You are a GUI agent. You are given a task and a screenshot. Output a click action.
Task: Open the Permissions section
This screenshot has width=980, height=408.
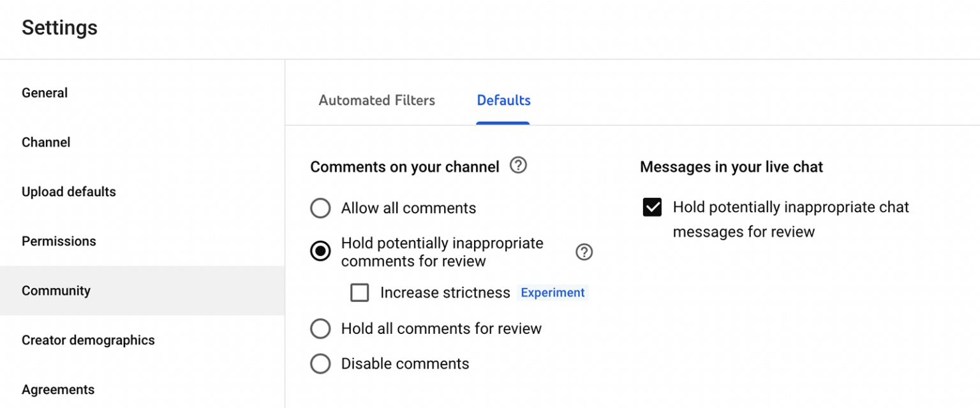pyautogui.click(x=59, y=241)
